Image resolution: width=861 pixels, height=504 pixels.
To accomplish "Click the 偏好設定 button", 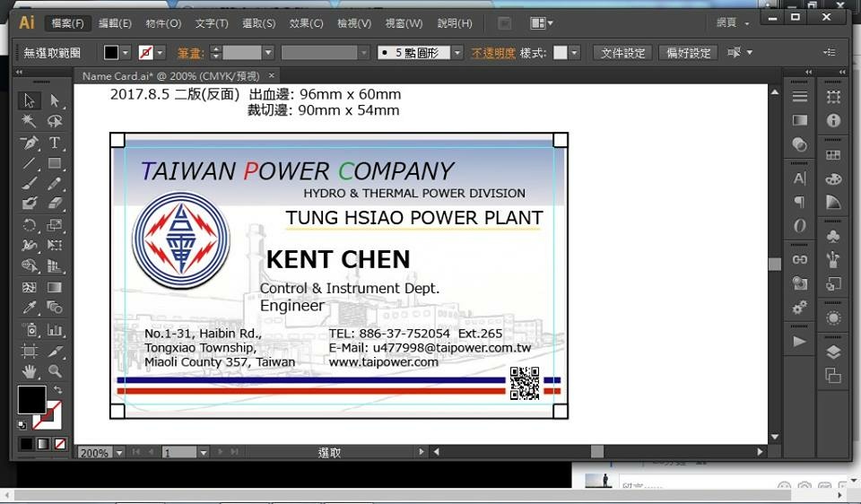I will 689,53.
